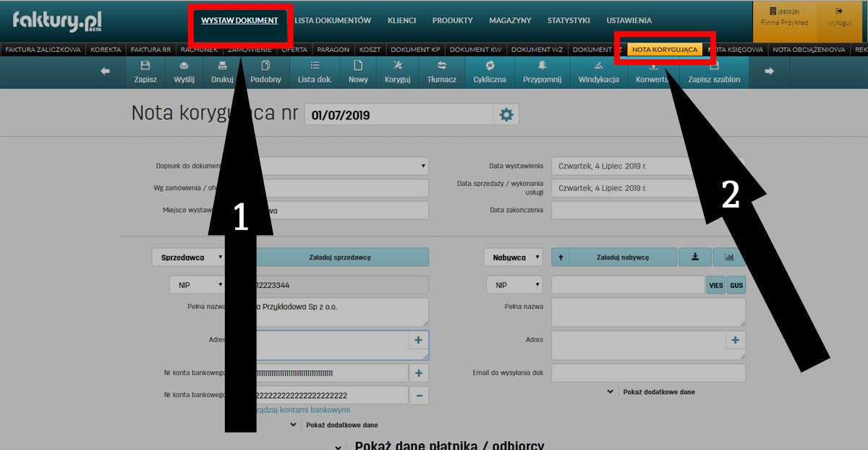Remove the second bank account with minus
Screen dimensions: 868x450
click(x=419, y=395)
